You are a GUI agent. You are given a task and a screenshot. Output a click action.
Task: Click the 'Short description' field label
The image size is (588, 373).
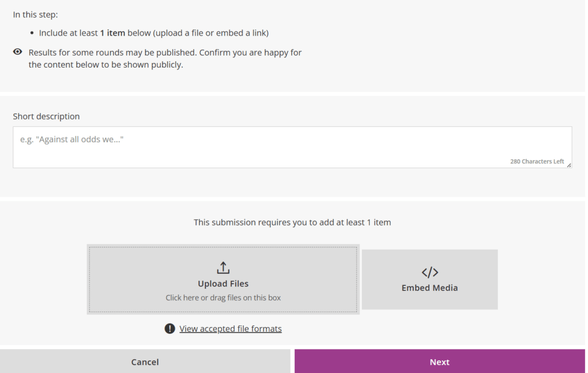point(47,116)
